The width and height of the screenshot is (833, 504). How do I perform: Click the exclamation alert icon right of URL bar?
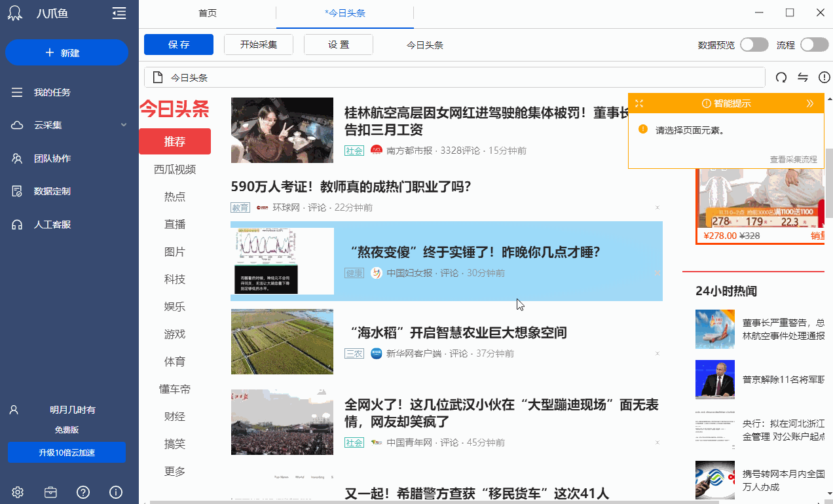point(824,77)
